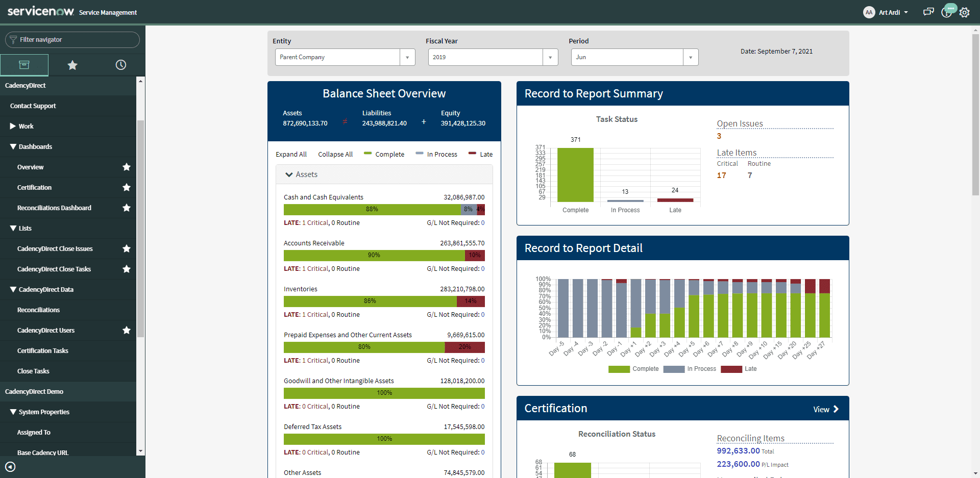Click the filter navigator funnel icon
Screen dimensions: 980x478
pos(13,40)
